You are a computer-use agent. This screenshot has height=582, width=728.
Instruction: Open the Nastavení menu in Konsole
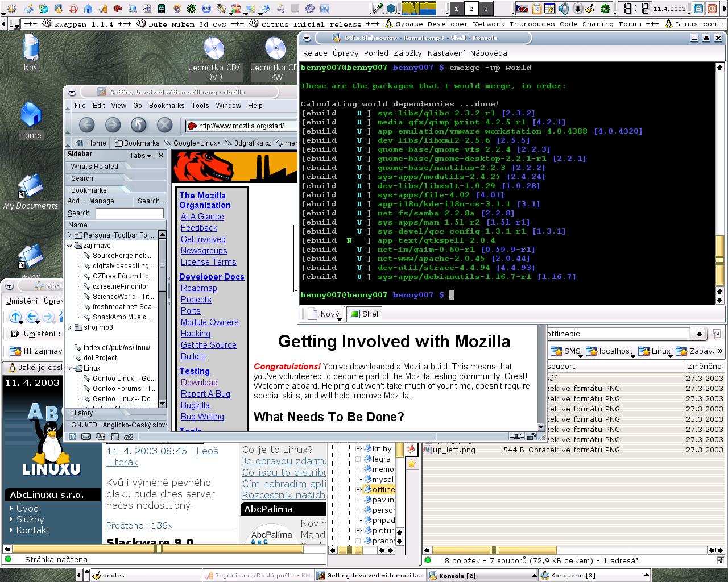click(446, 53)
